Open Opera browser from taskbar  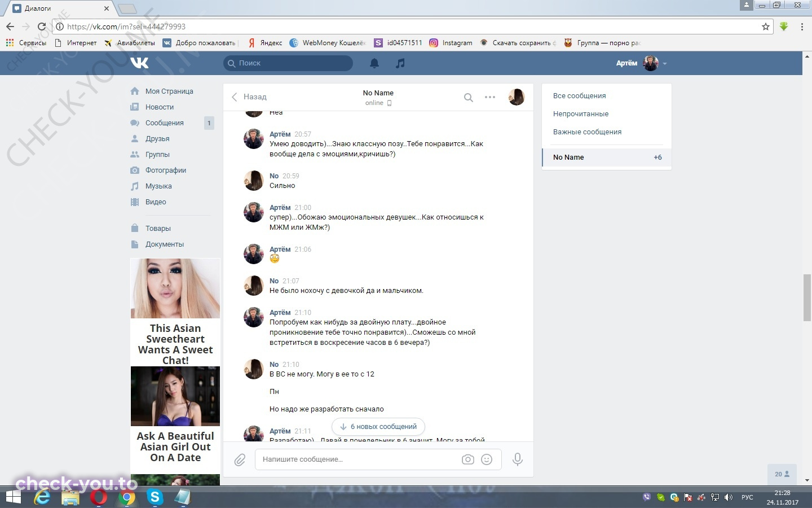(x=99, y=497)
